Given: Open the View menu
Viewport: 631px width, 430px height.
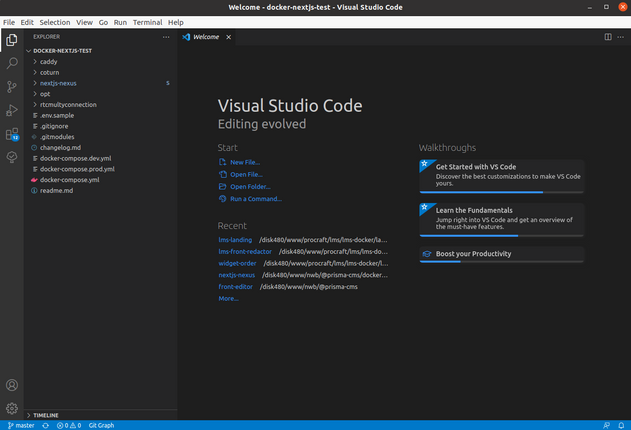Looking at the screenshot, I should (x=85, y=23).
